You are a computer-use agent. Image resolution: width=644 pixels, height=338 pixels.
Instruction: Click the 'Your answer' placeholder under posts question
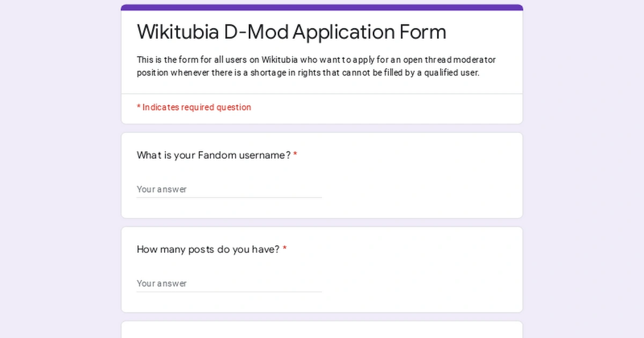[162, 283]
